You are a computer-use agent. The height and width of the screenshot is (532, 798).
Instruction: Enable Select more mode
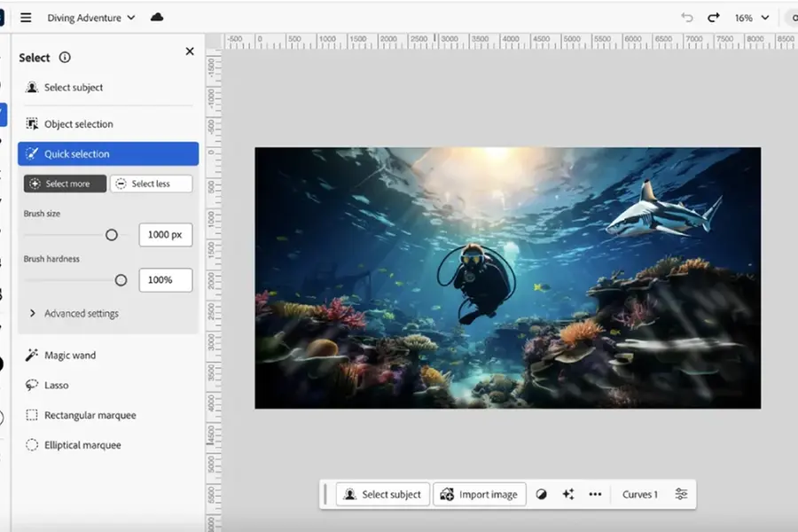point(65,184)
